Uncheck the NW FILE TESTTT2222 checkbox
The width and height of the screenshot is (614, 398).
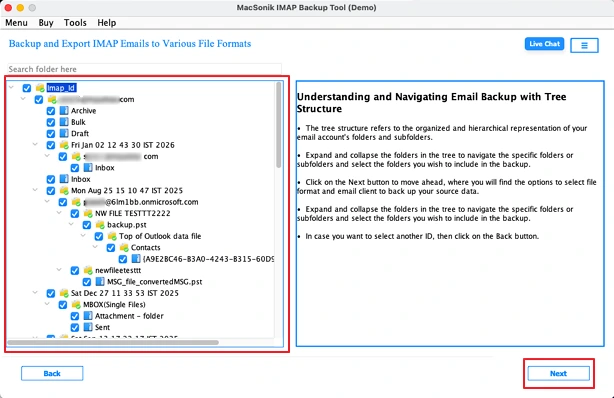click(x=75, y=213)
